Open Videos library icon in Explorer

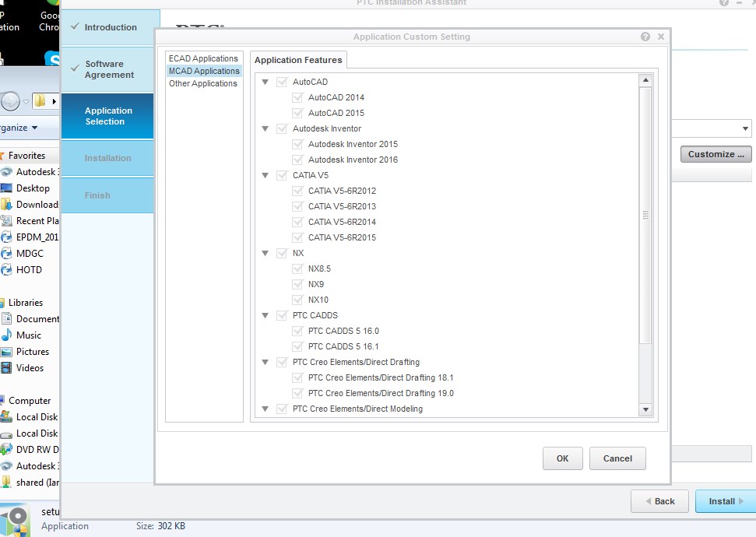point(6,368)
